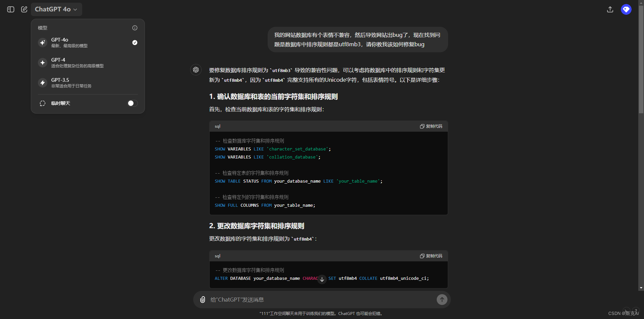Click heading 1. 确认数据库和表的当前字符集和排序规则
The height and width of the screenshot is (319, 644).
273,97
